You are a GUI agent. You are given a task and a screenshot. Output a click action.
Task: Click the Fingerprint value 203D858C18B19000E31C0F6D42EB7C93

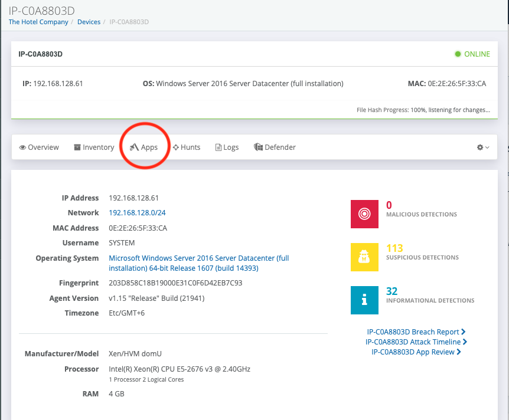point(175,283)
